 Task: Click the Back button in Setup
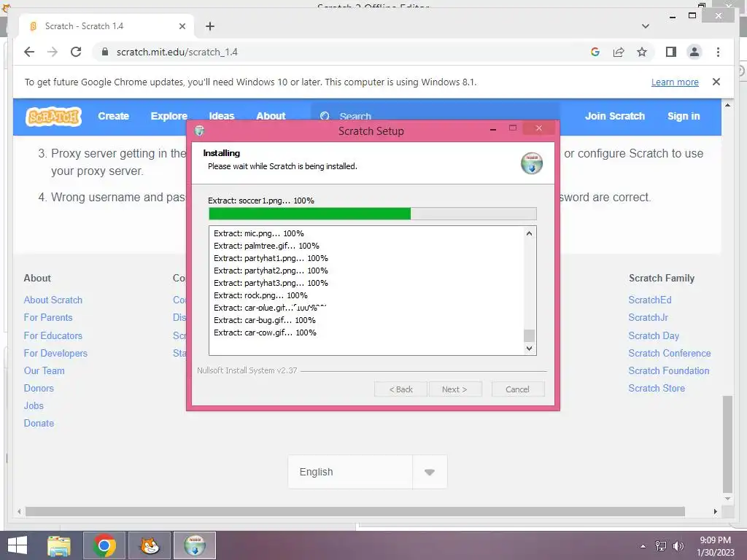click(400, 389)
